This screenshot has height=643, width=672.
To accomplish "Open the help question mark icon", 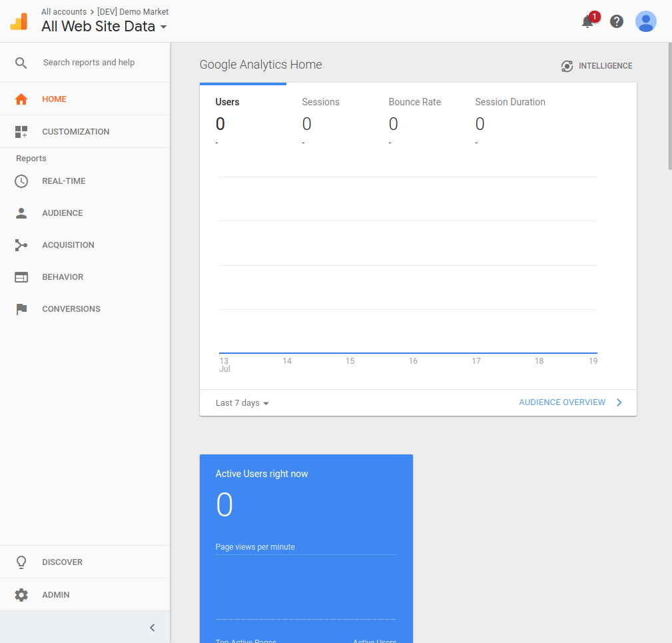I will click(617, 21).
